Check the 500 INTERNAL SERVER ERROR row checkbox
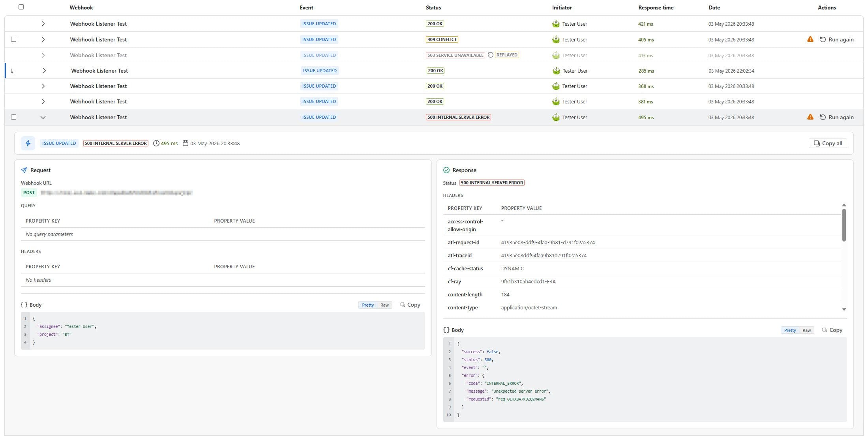This screenshot has width=868, height=440. click(x=14, y=117)
